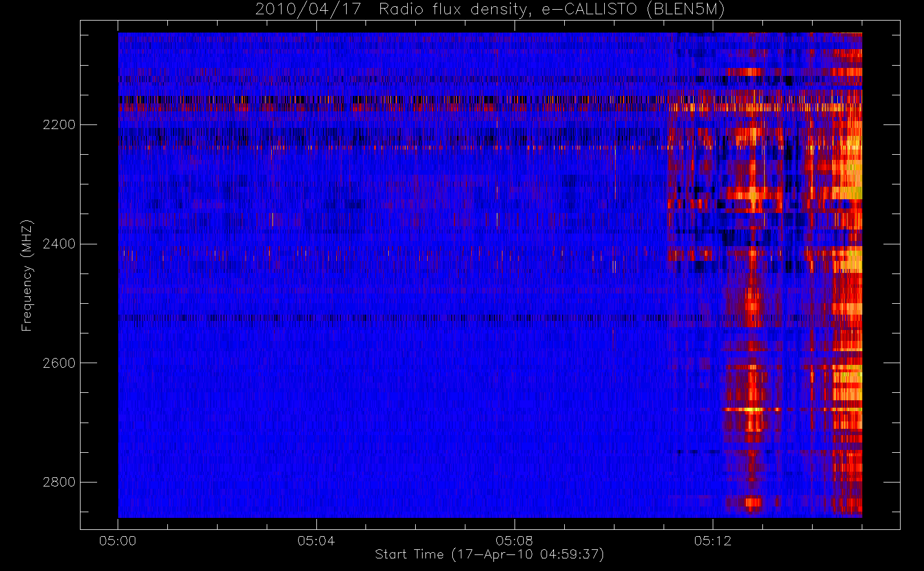This screenshot has width=924, height=571.
Task: Click the 05:00 time tick label
Action: (118, 541)
